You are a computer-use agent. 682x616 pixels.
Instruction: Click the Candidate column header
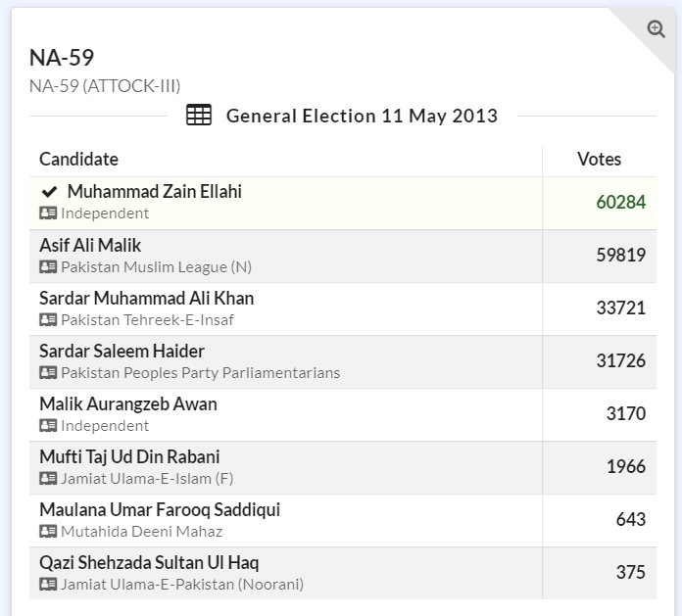pos(79,160)
